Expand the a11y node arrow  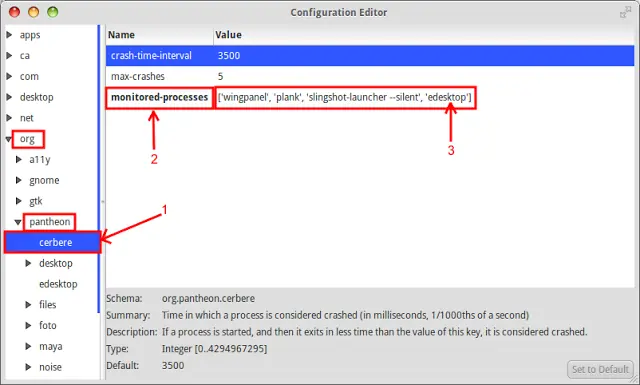(x=18, y=160)
